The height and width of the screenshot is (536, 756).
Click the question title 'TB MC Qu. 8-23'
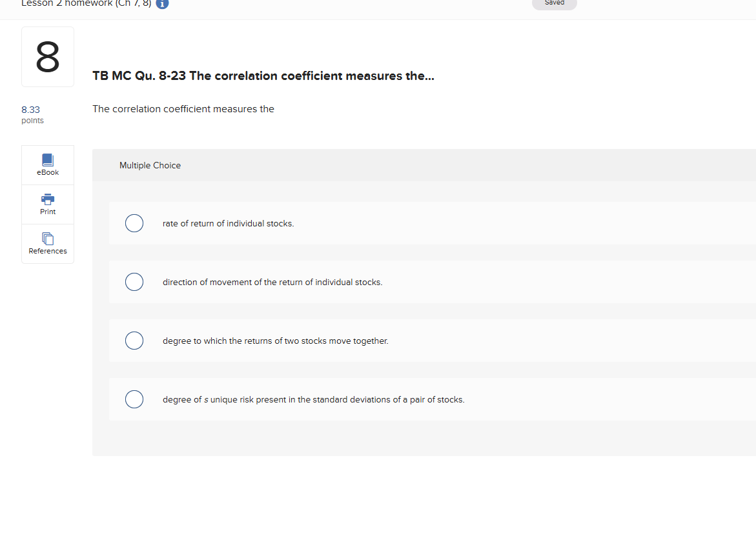[x=263, y=76]
